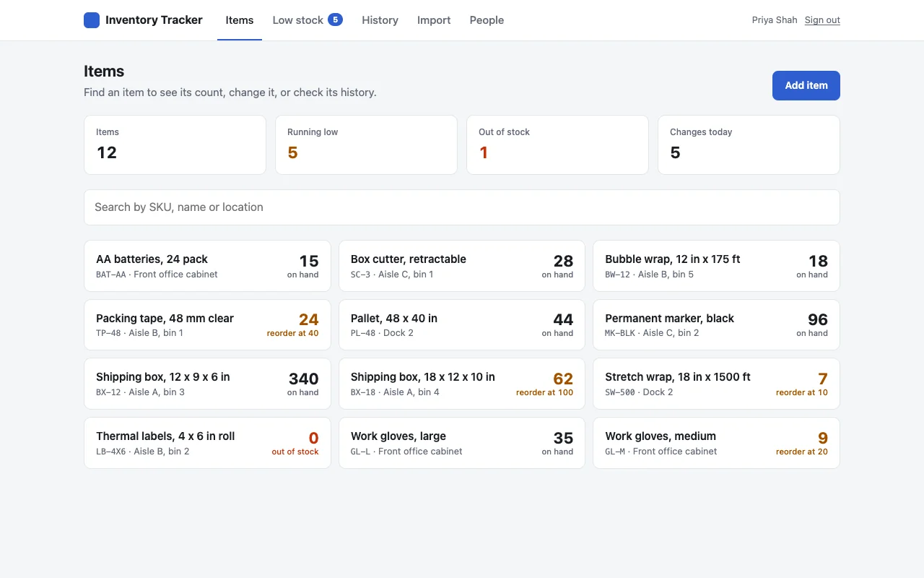Switch to the Low stock tab
The height and width of the screenshot is (578, 924).
pos(308,20)
